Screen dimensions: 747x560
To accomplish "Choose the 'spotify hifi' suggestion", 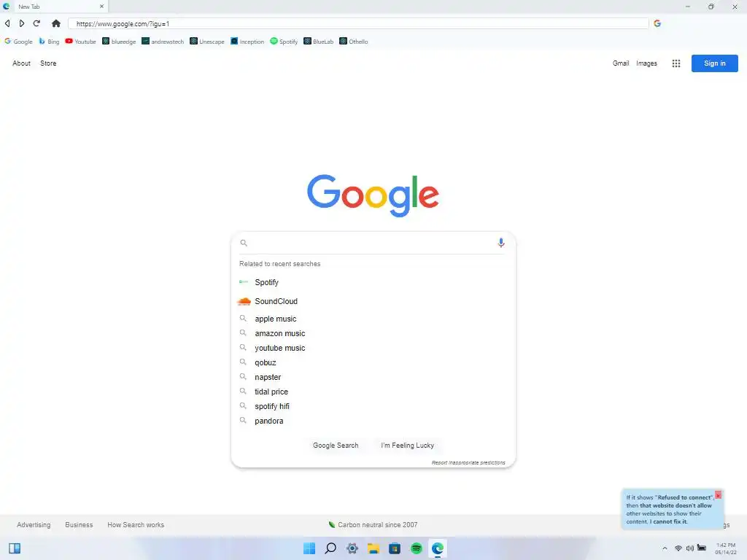I will click(373, 406).
